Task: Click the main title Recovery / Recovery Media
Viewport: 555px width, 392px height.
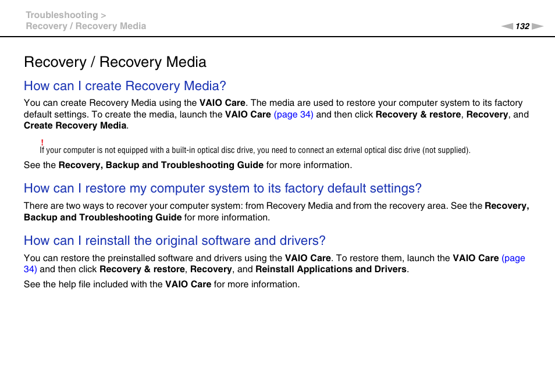Action: coord(115,62)
